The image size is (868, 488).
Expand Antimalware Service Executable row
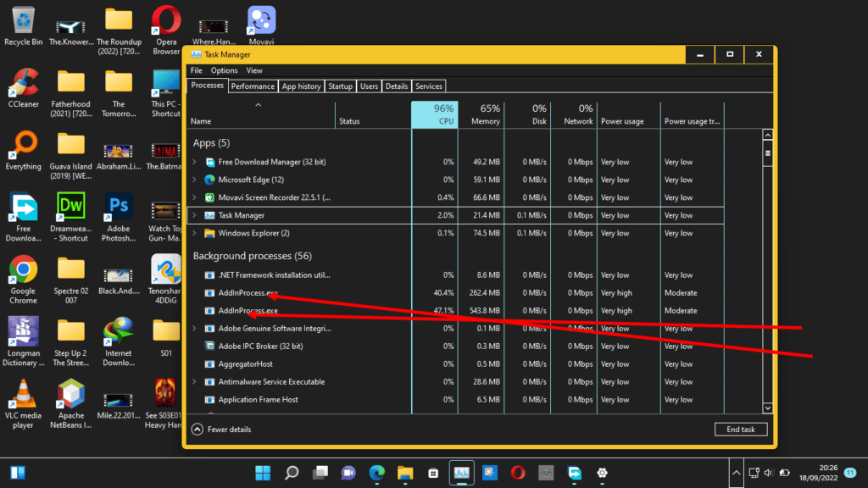pos(194,382)
